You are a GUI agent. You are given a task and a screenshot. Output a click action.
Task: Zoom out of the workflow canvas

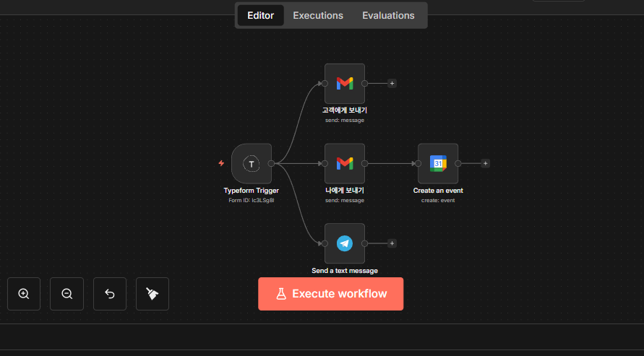pos(66,294)
